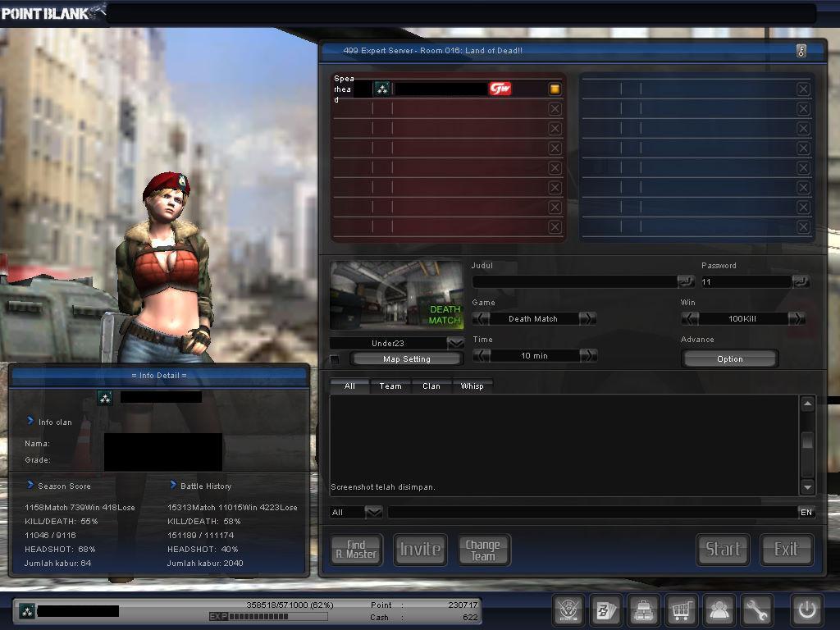Click the Change Team button

coord(484,550)
